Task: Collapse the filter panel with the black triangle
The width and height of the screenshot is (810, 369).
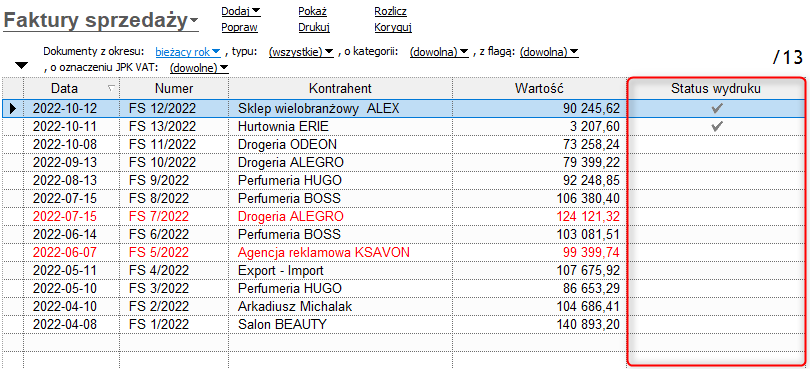Action: pyautogui.click(x=21, y=66)
